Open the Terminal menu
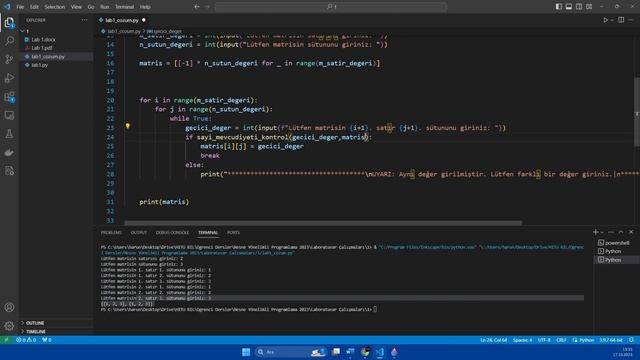640x360 pixels. point(124,7)
